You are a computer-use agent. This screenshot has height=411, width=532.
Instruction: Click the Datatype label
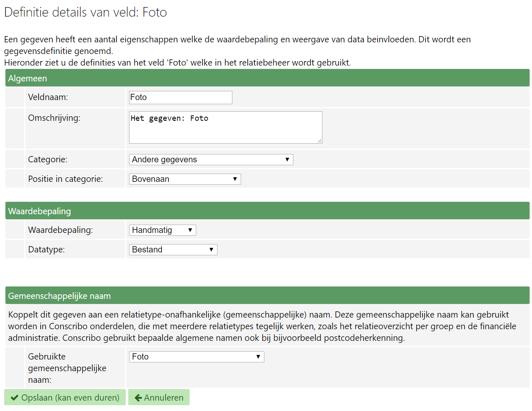coord(46,250)
